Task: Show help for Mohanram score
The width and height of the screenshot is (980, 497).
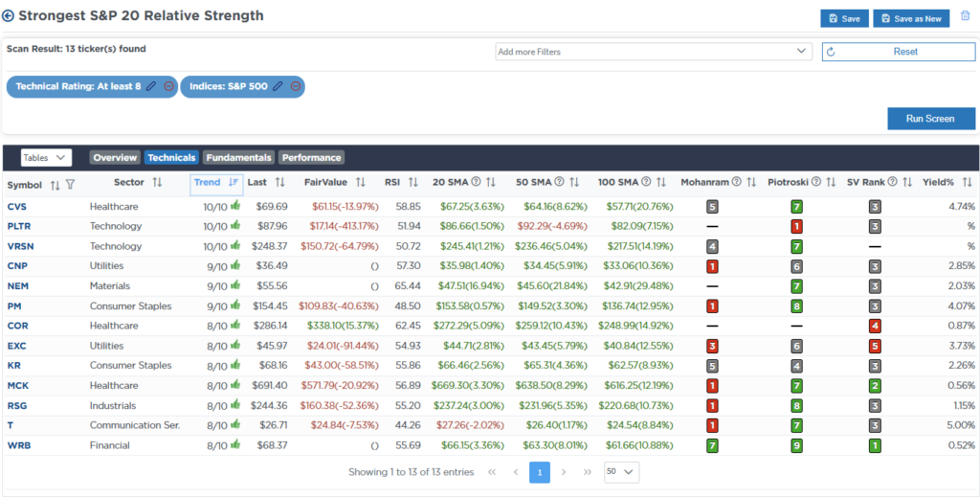Action: pos(736,183)
